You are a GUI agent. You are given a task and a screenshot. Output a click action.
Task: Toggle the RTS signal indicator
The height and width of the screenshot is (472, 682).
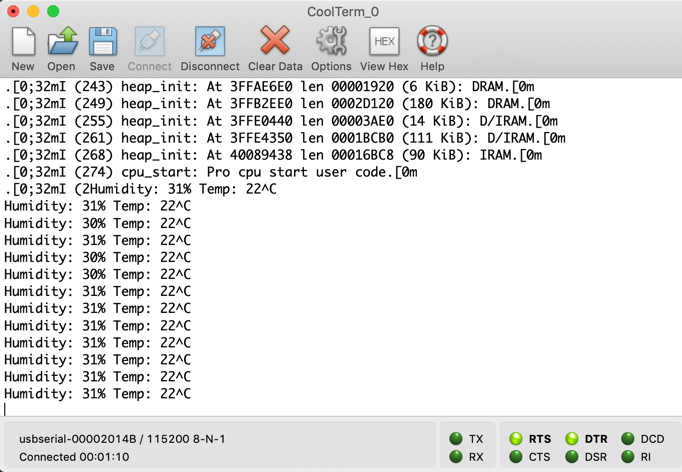tap(516, 439)
